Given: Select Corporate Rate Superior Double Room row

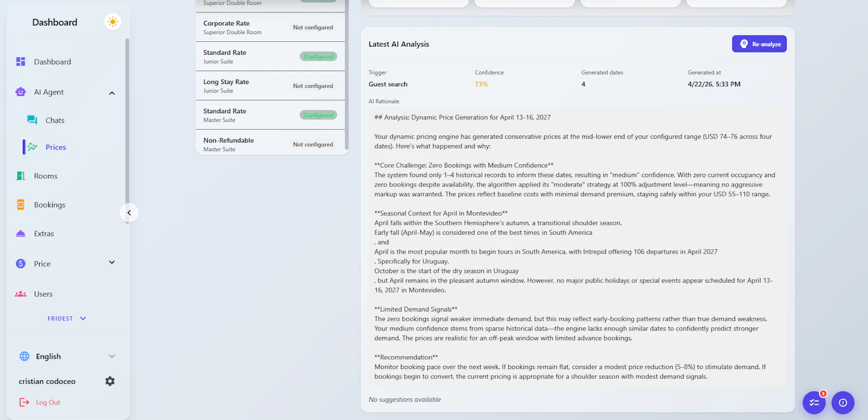Looking at the screenshot, I should pyautogui.click(x=270, y=27).
